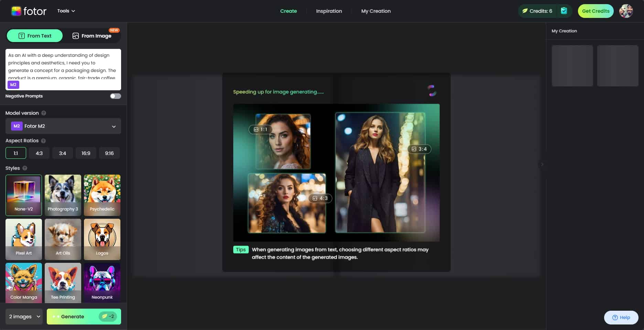The height and width of the screenshot is (330, 644).
Task: Click the leaf credits icon in top bar
Action: pyautogui.click(x=525, y=11)
